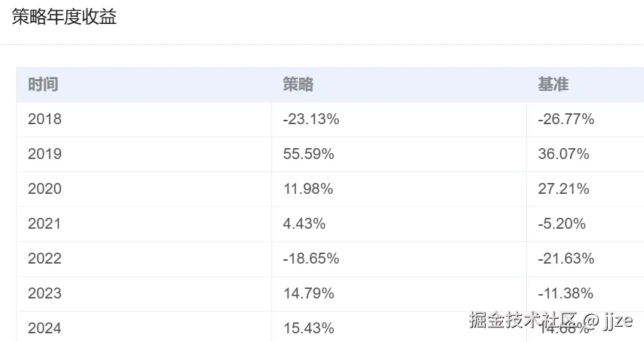Screen dimensions: 644x342
Task: Click the 时间 column header
Action: pyautogui.click(x=43, y=85)
